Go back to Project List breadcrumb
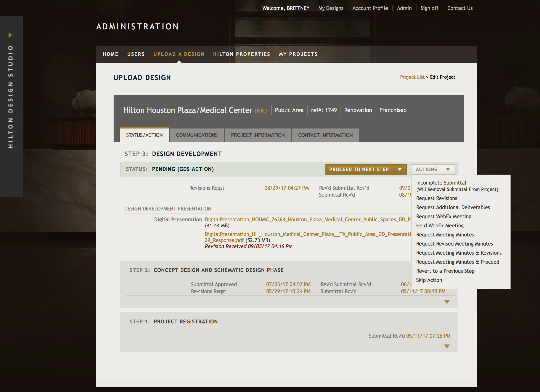This screenshot has height=392, width=540. click(x=412, y=77)
